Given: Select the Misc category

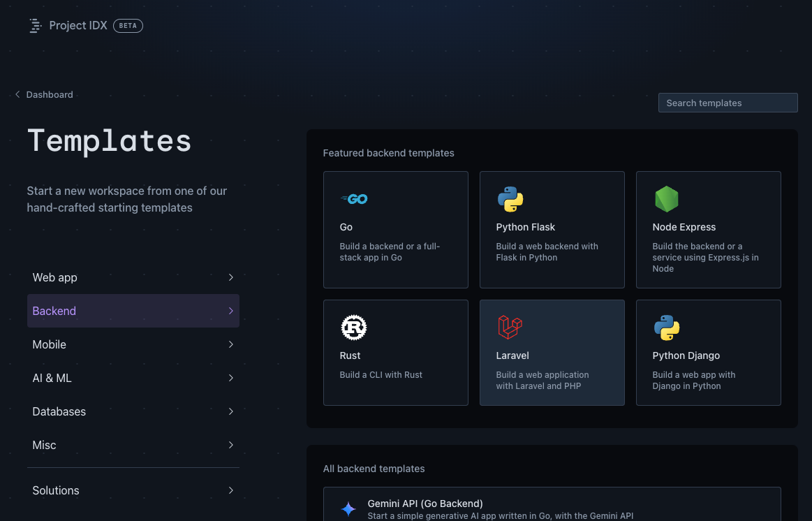Looking at the screenshot, I should pos(133,445).
